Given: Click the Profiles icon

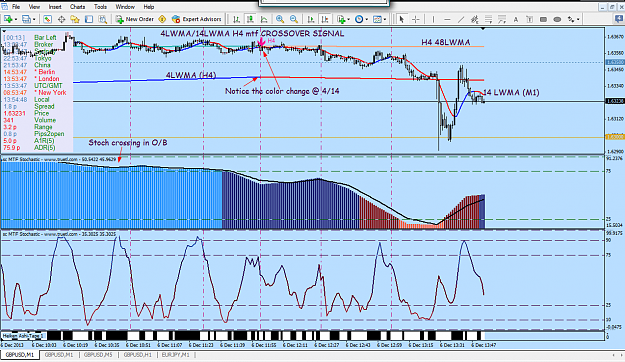Looking at the screenshot, I should (26, 19).
